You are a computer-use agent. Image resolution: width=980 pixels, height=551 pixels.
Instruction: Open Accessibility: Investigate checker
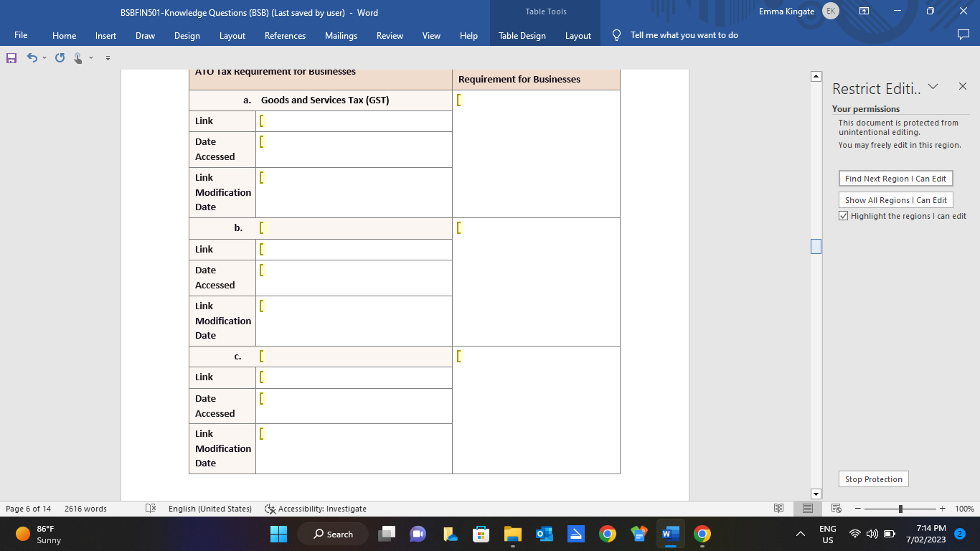(x=315, y=509)
